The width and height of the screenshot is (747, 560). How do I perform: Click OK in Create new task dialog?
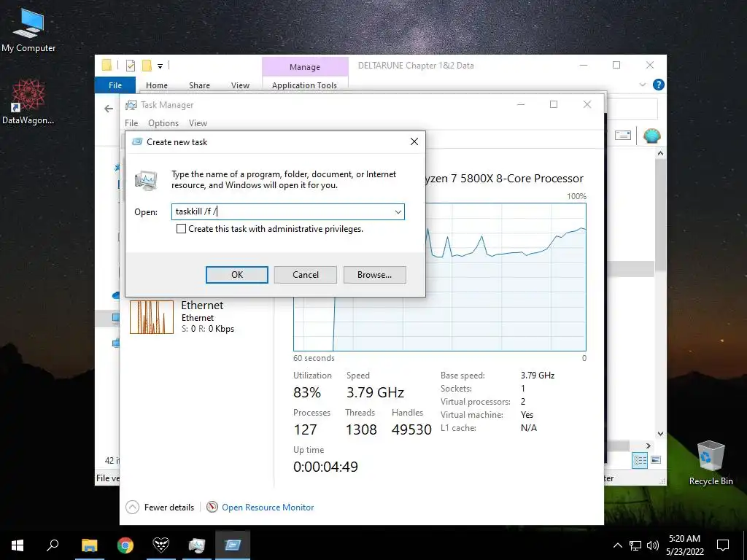237,275
